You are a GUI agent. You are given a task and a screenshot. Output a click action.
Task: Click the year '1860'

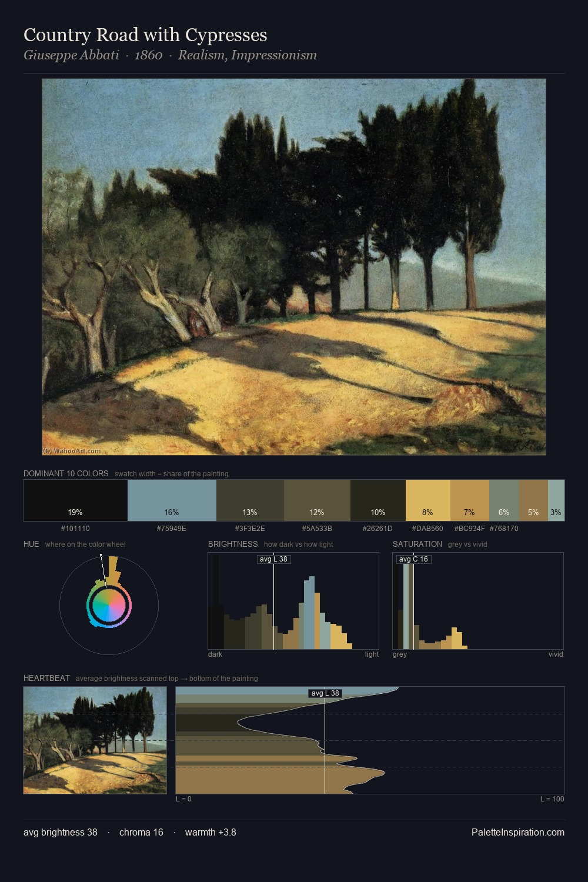pyautogui.click(x=148, y=55)
